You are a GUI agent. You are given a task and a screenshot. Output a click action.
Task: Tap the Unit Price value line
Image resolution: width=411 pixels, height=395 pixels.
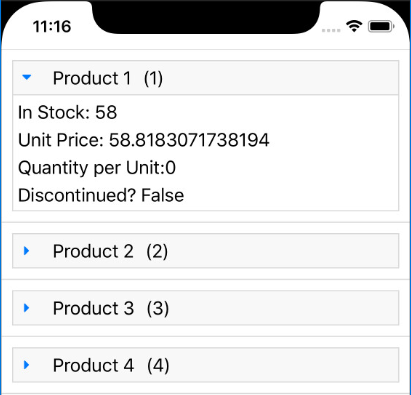(143, 140)
